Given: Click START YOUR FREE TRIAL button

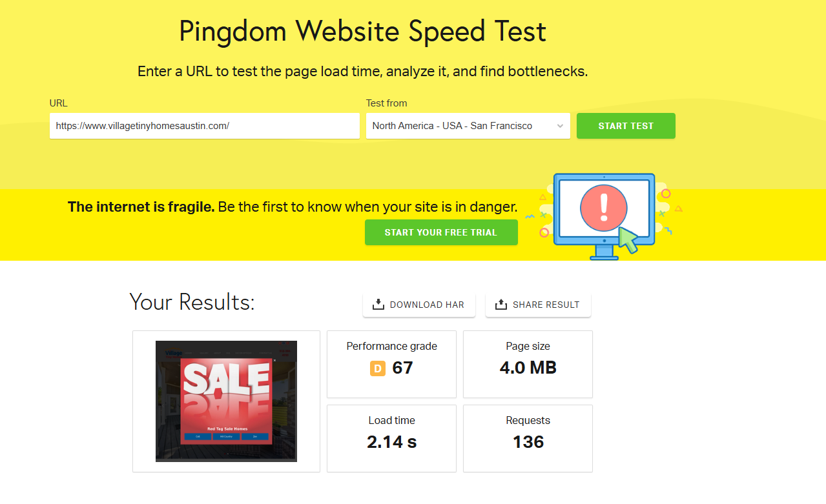Looking at the screenshot, I should coord(441,232).
